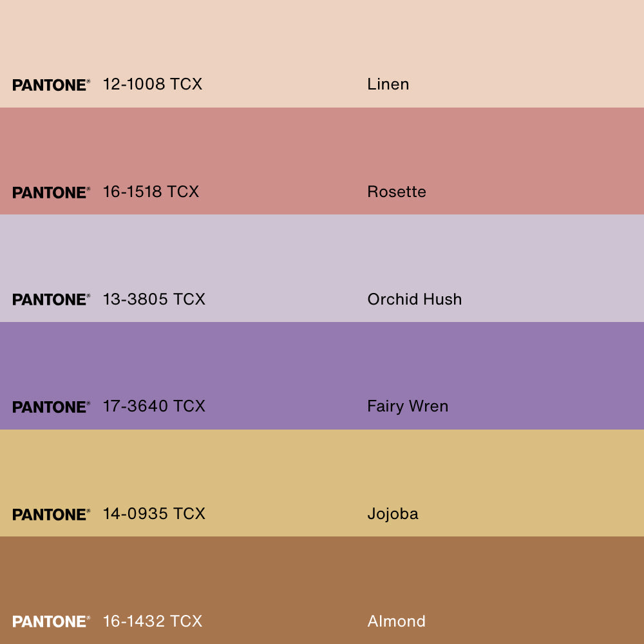The image size is (644, 644).
Task: Select the Jojoba yellow swatch
Action: (x=322, y=483)
